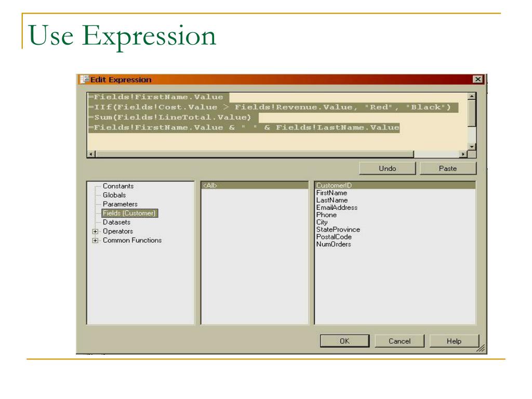Select Common Functions tree label
This screenshot has width=532, height=399.
[x=132, y=240]
